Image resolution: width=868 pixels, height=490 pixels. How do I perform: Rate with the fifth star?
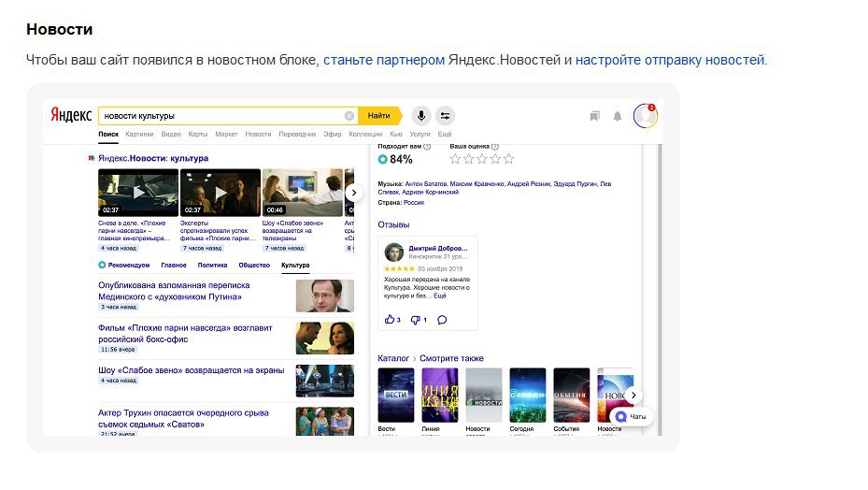click(x=508, y=159)
